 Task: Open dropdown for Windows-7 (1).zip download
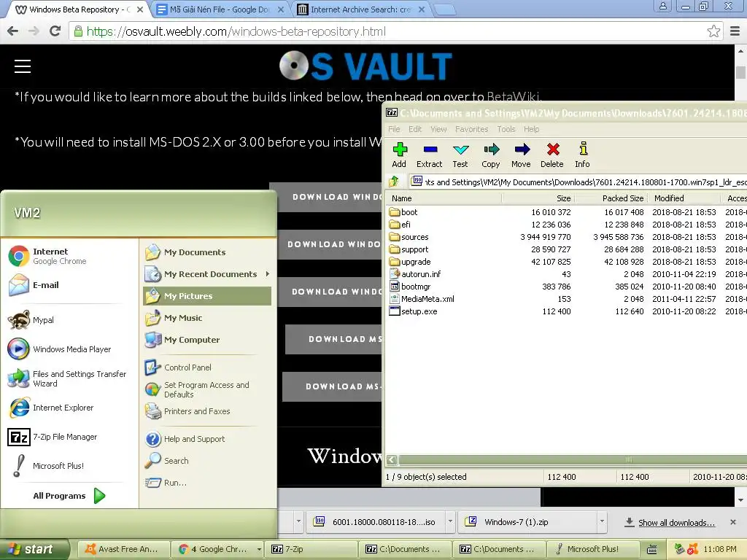[x=602, y=521]
